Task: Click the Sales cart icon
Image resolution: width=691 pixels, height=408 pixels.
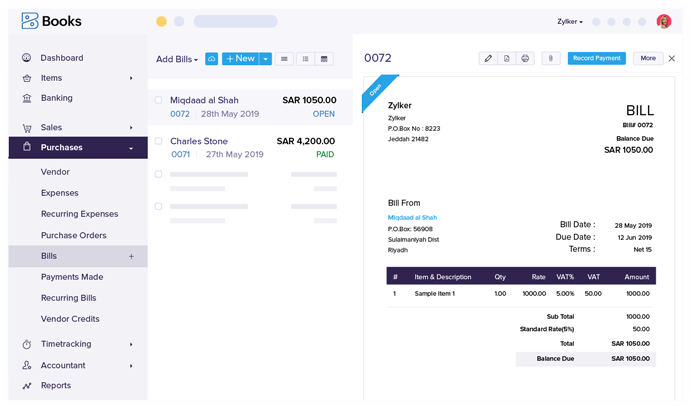Action: [27, 128]
